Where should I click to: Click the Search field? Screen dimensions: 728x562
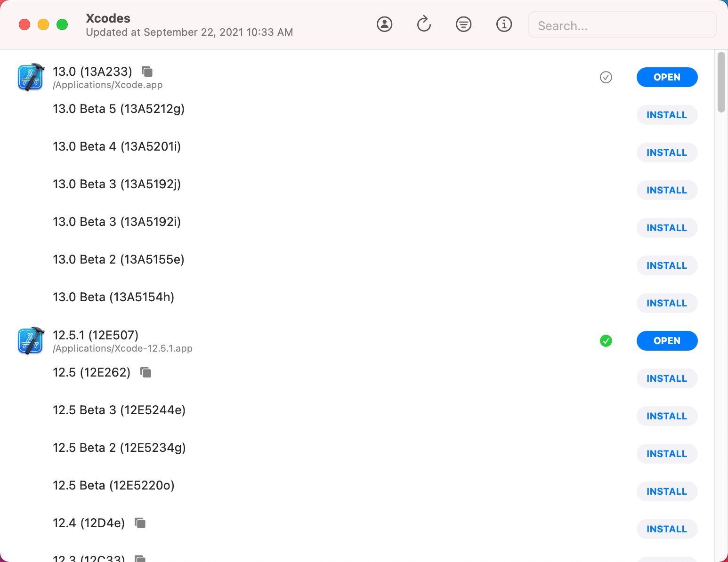point(622,25)
